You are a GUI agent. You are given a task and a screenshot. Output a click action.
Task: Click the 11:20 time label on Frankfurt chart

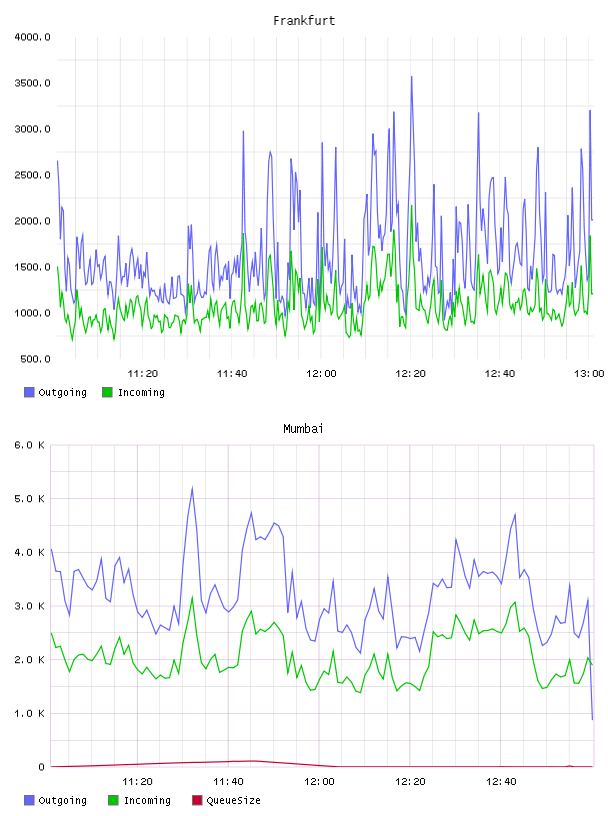pyautogui.click(x=143, y=374)
